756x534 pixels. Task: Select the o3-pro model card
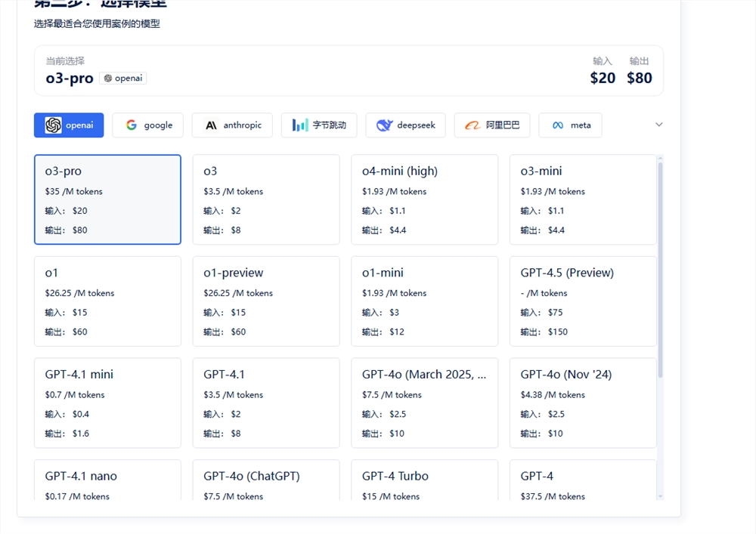coord(107,199)
